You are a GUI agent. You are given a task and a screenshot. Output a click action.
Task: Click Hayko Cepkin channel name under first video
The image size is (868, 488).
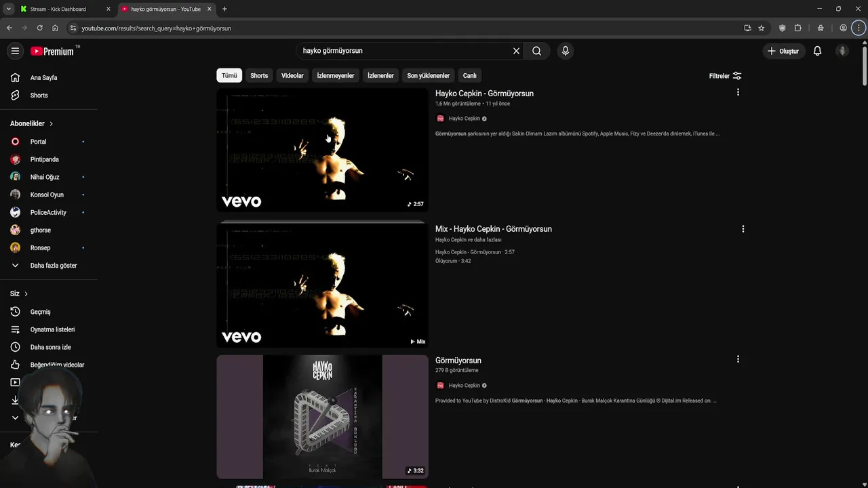pyautogui.click(x=464, y=119)
